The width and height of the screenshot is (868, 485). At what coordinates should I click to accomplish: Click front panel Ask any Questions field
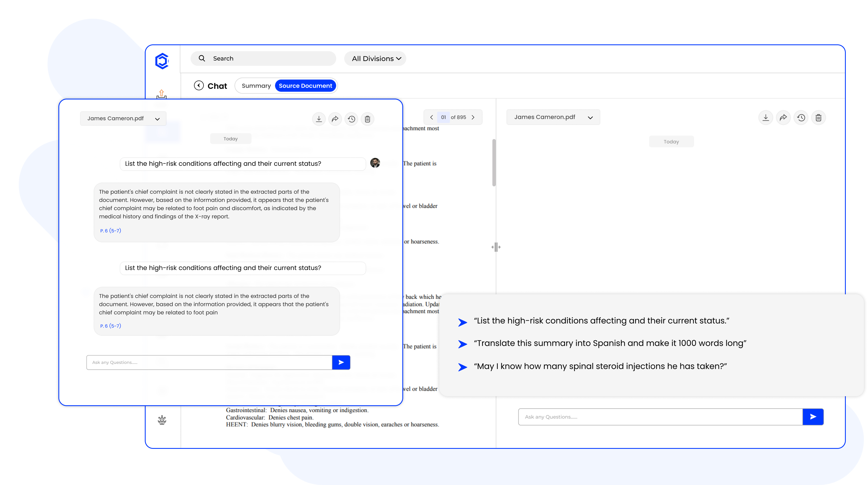click(x=209, y=362)
